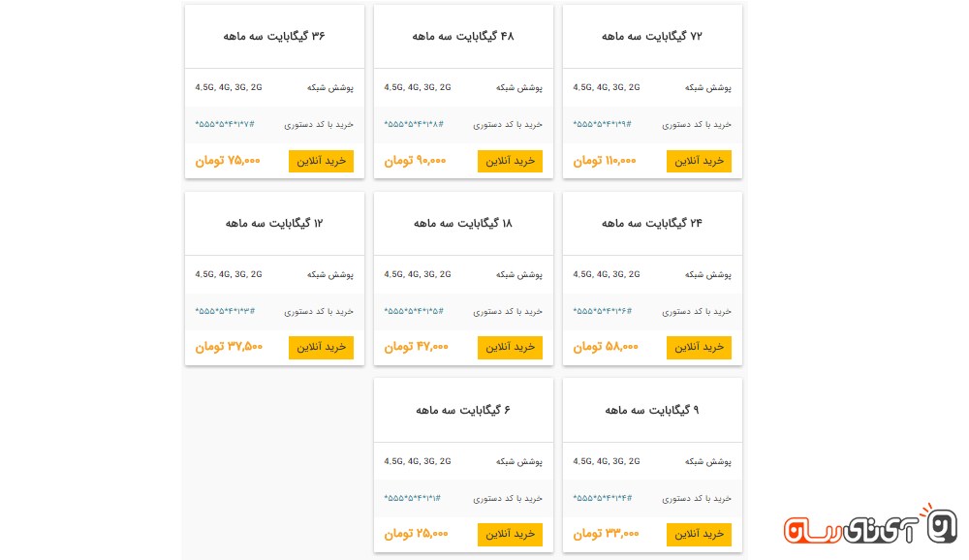
Task: Buy the 12 GB three-month package online
Action: click(x=321, y=347)
